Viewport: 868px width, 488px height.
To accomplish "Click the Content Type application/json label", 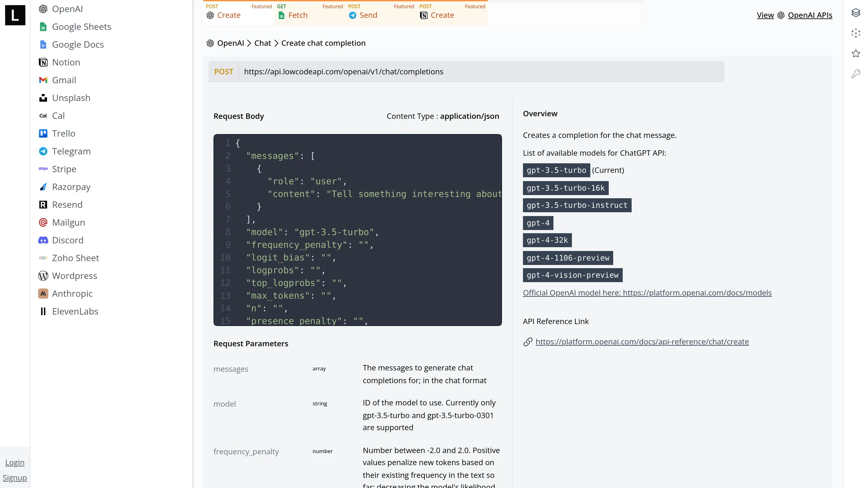I will [443, 116].
